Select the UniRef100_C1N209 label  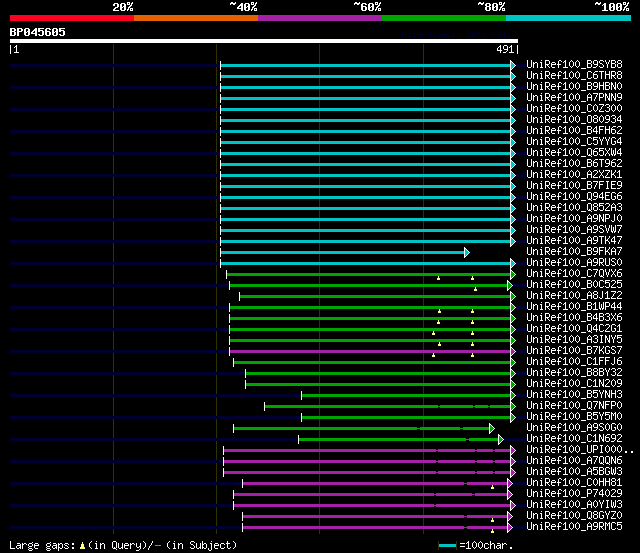(x=574, y=384)
